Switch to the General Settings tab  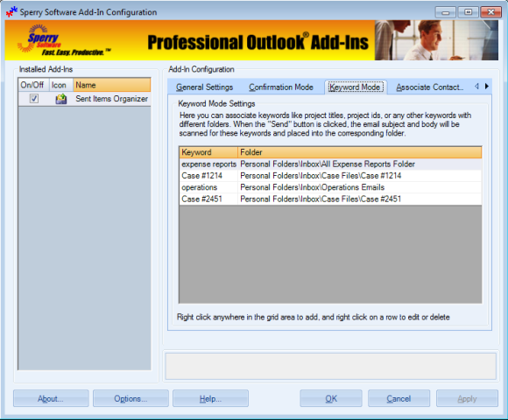(204, 87)
